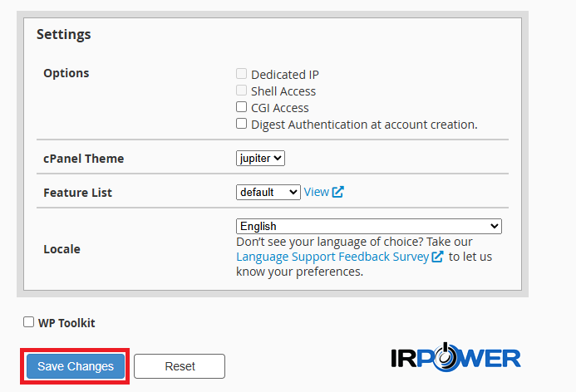Image resolution: width=576 pixels, height=392 pixels.
Task: Click the IRPOWER logo
Action: coord(455,357)
